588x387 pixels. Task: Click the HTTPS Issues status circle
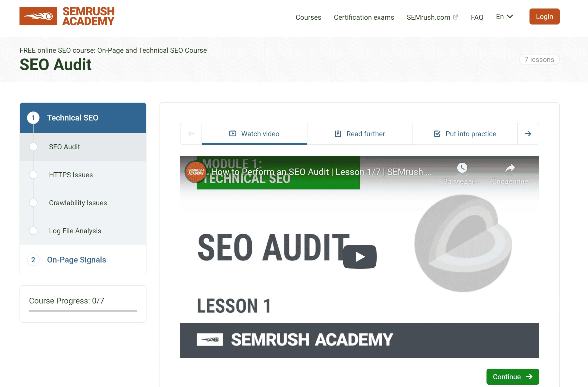pos(33,175)
